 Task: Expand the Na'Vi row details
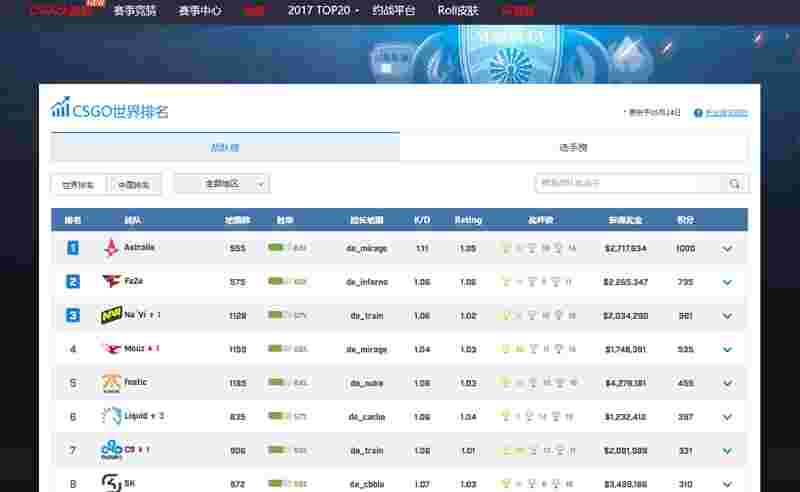click(x=728, y=316)
